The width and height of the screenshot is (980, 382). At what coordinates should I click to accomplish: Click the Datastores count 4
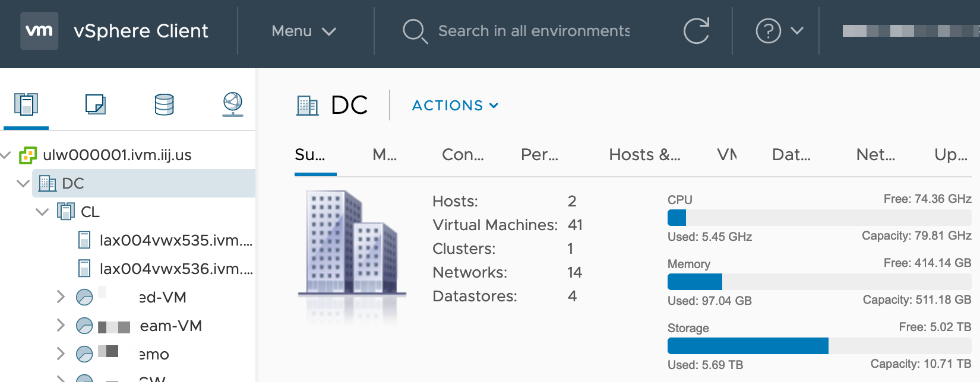(x=572, y=296)
